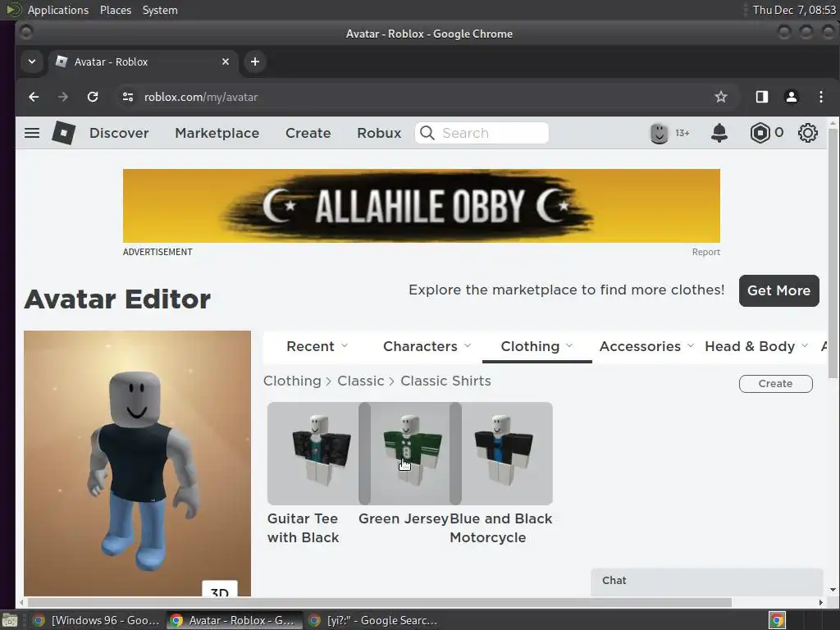Image resolution: width=840 pixels, height=630 pixels.
Task: Select the Guitar Tee with Black shirt thumbnail
Action: (x=313, y=453)
